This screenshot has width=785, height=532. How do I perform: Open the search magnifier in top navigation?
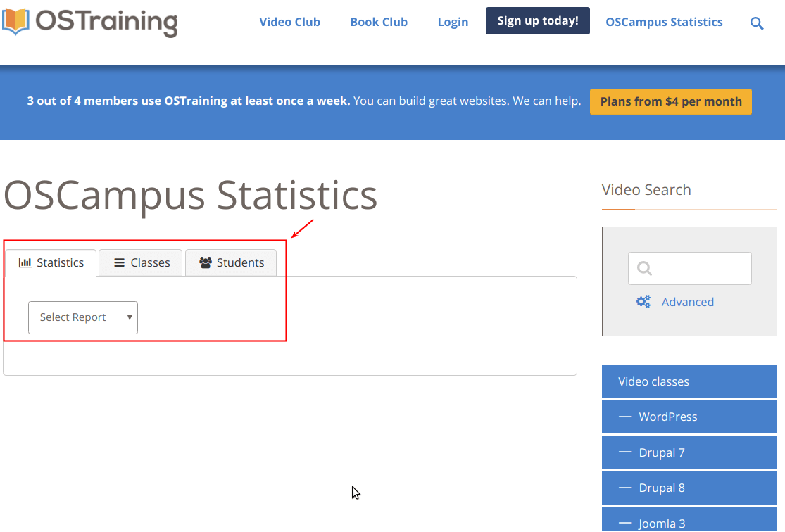(756, 23)
